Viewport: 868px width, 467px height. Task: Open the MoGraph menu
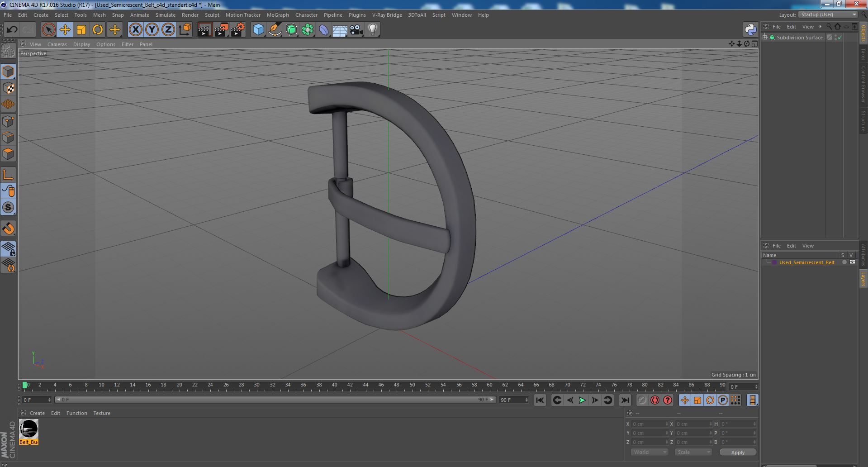278,15
